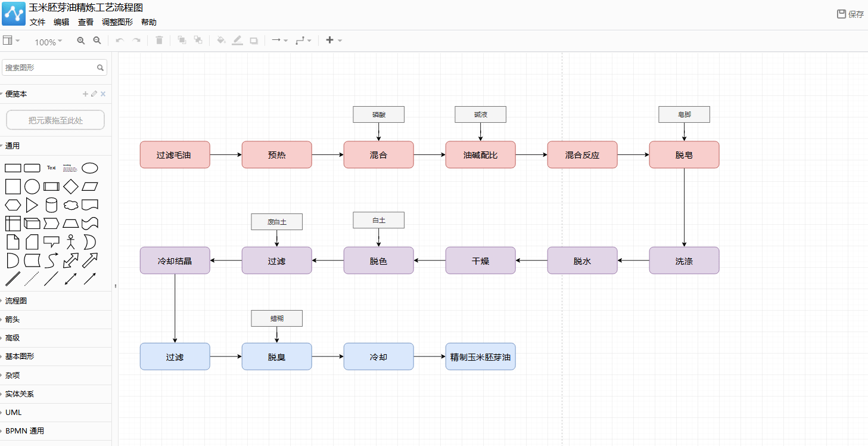868x446 pixels.
Task: Expand the 箭头 shape category
Action: click(55, 320)
